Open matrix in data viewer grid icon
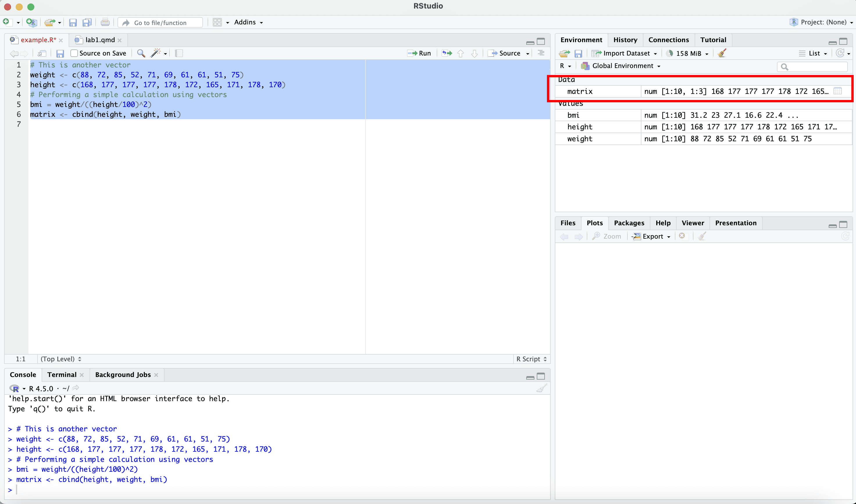The image size is (856, 504). pos(838,91)
